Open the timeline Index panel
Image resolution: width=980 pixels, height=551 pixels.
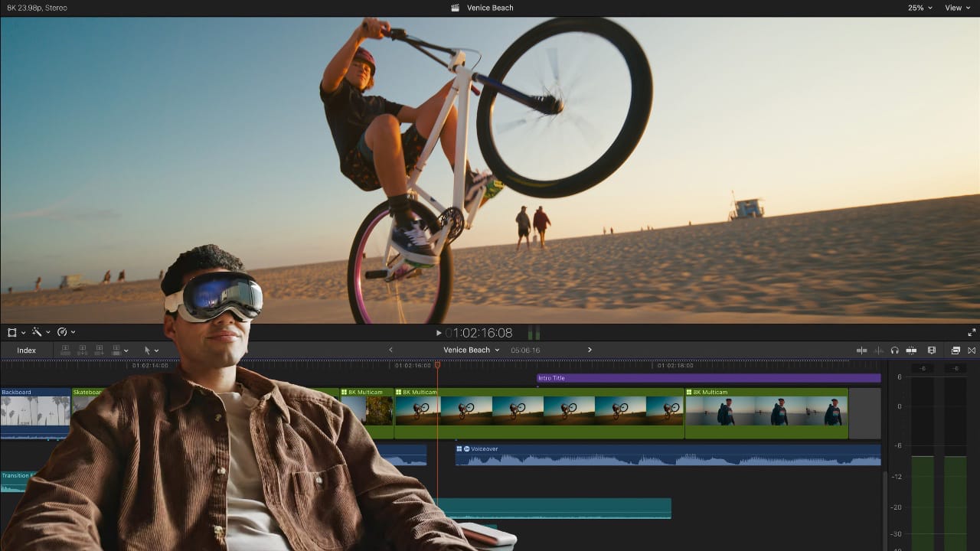click(x=27, y=350)
